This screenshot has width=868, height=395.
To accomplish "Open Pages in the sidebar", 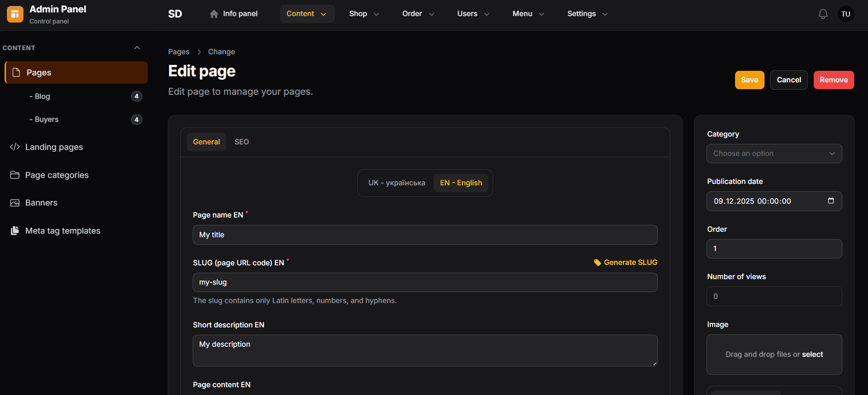I will [76, 72].
